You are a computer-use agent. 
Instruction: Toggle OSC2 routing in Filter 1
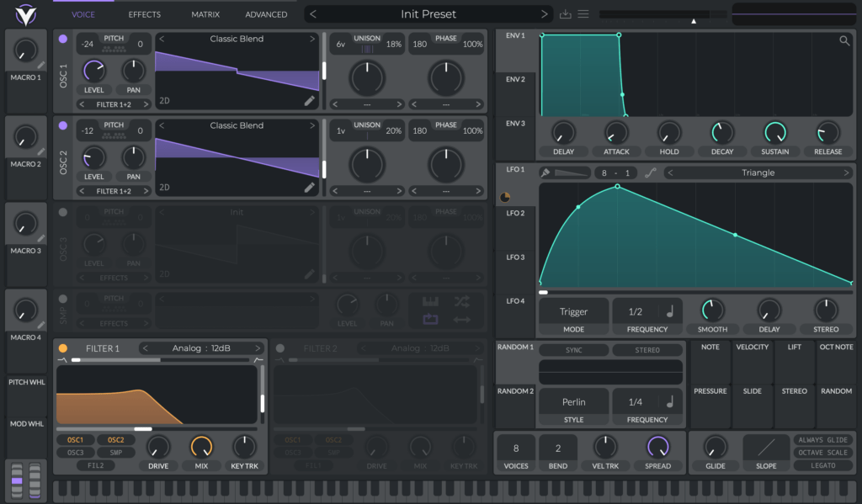(x=115, y=440)
